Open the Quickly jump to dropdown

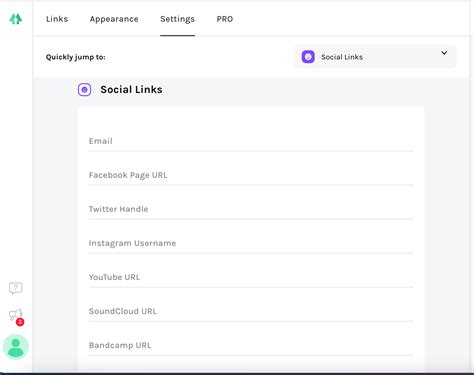pyautogui.click(x=375, y=57)
